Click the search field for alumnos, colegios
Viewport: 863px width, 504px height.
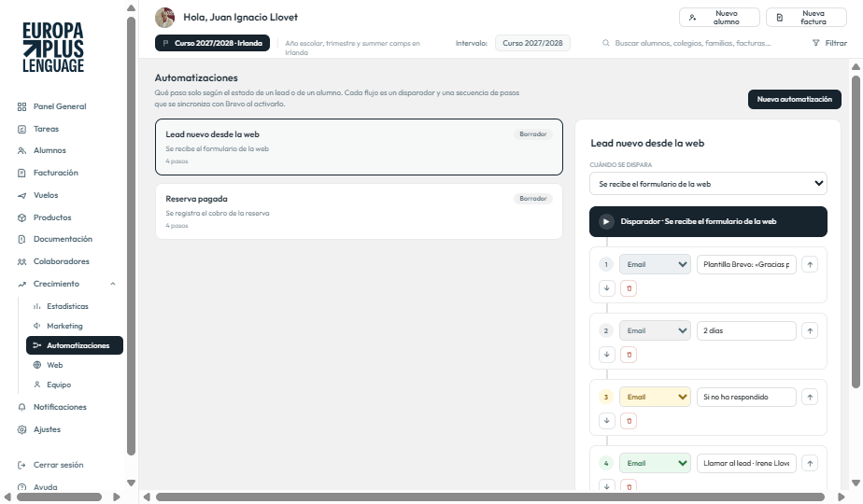click(693, 43)
